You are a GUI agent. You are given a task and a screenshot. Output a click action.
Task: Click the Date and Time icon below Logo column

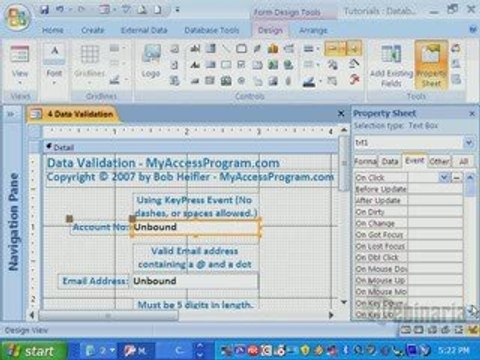174,80
